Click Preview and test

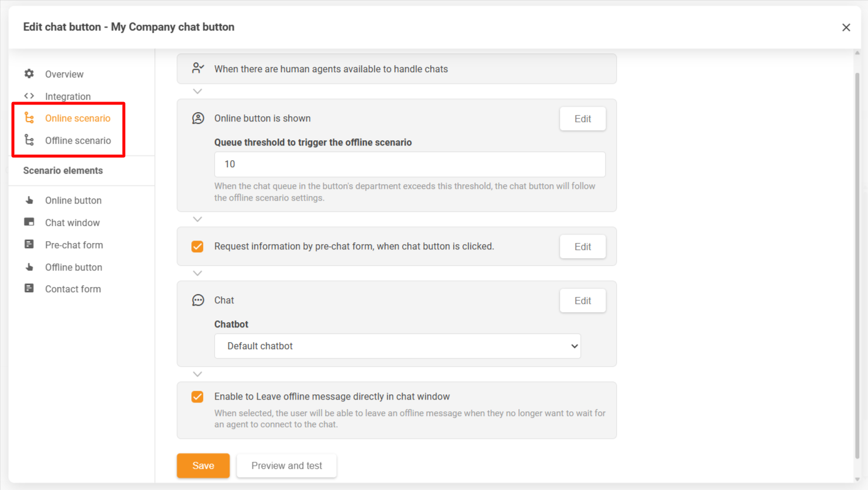pos(286,465)
